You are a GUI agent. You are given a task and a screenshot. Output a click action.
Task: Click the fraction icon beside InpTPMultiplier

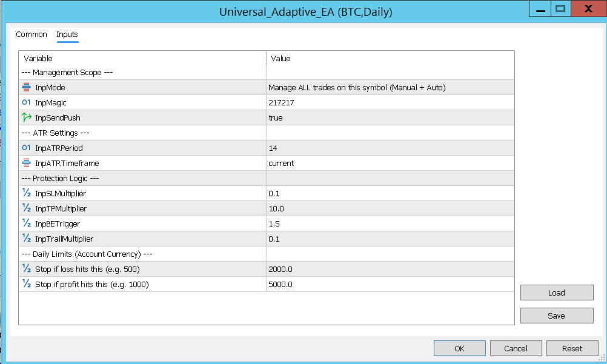[26, 208]
